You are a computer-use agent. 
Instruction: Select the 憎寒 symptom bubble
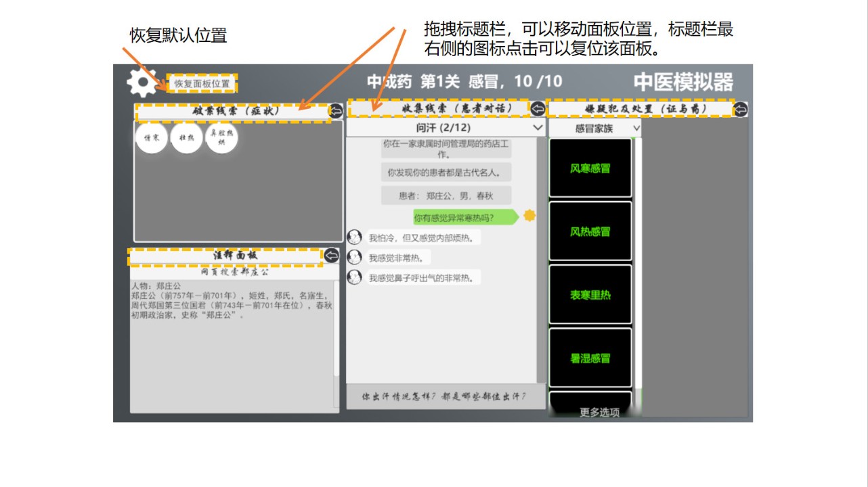(152, 138)
